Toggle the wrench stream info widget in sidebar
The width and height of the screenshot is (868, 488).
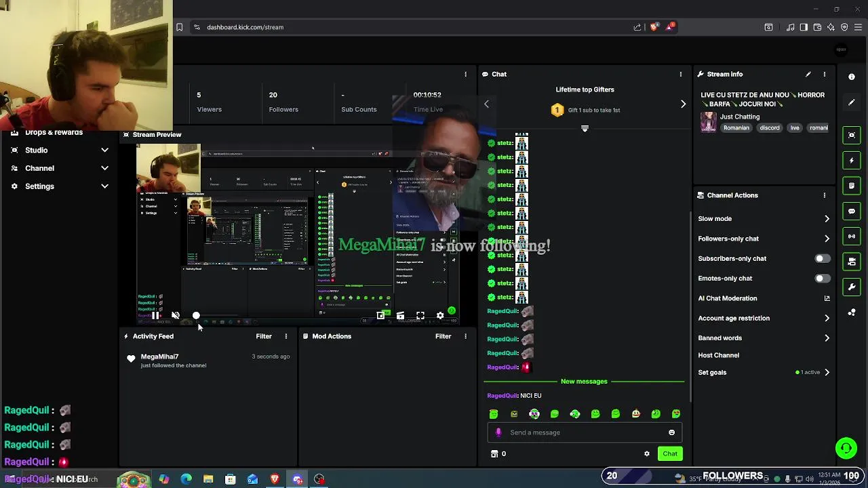pos(852,287)
